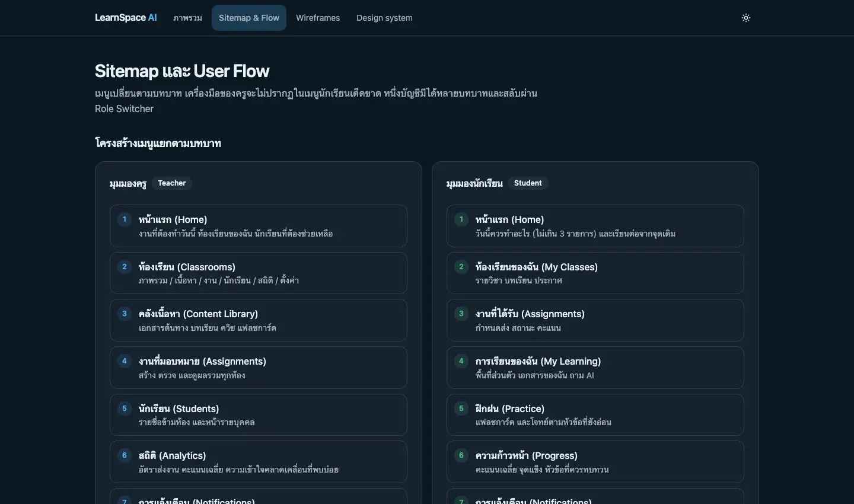The width and height of the screenshot is (854, 504).
Task: Click the งานที่มอบหมาย (Assignments) card
Action: tap(259, 368)
